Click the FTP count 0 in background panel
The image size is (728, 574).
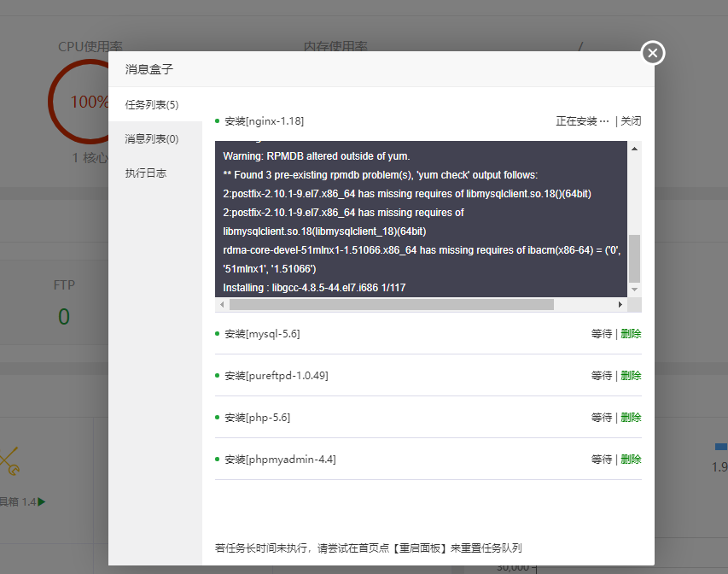(x=64, y=317)
